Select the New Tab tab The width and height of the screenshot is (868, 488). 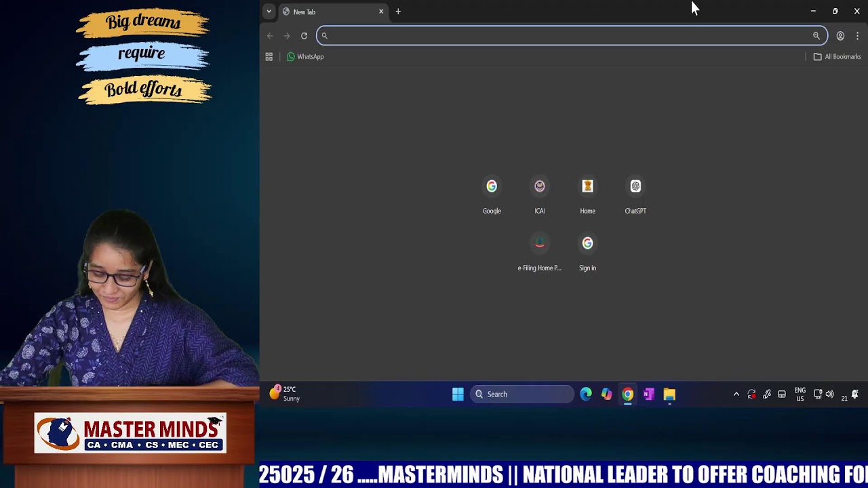[x=332, y=12]
